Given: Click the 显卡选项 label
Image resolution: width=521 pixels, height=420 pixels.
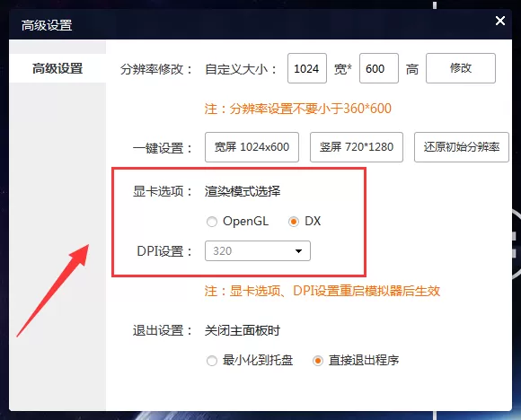Looking at the screenshot, I should coord(163,191).
